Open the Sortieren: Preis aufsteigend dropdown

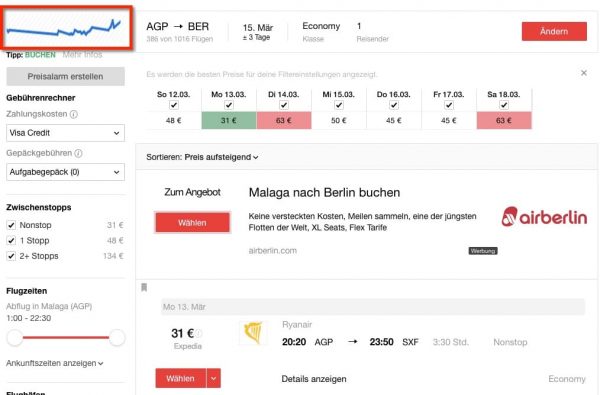(202, 157)
